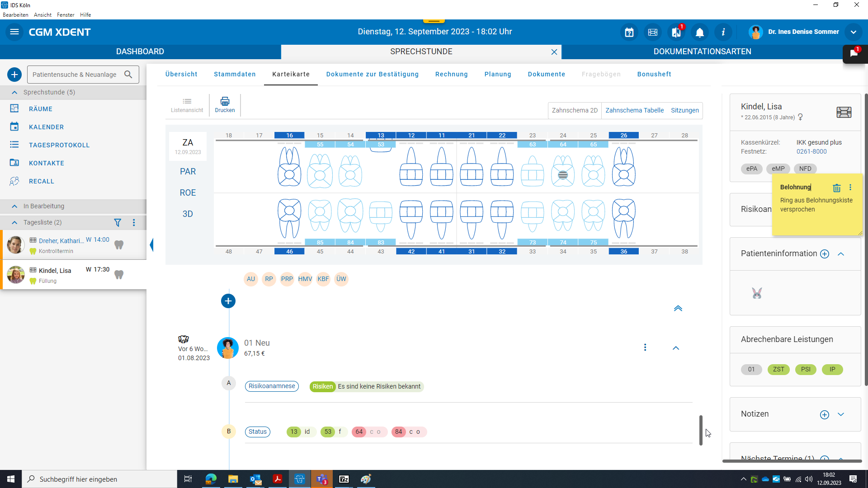Viewport: 868px width, 488px height.
Task: Open the Sitzungen view
Action: pos(685,110)
